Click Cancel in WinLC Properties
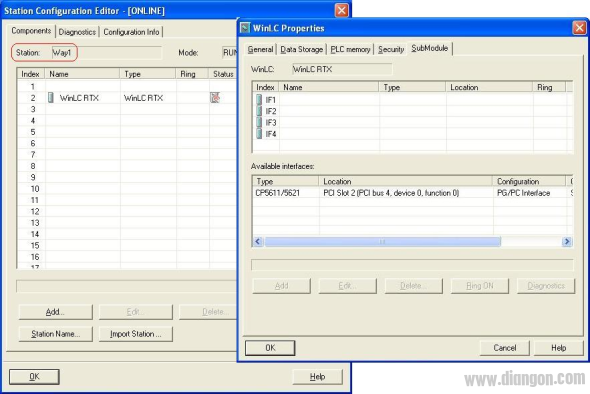This screenshot has height=394, width=590. coord(505,348)
